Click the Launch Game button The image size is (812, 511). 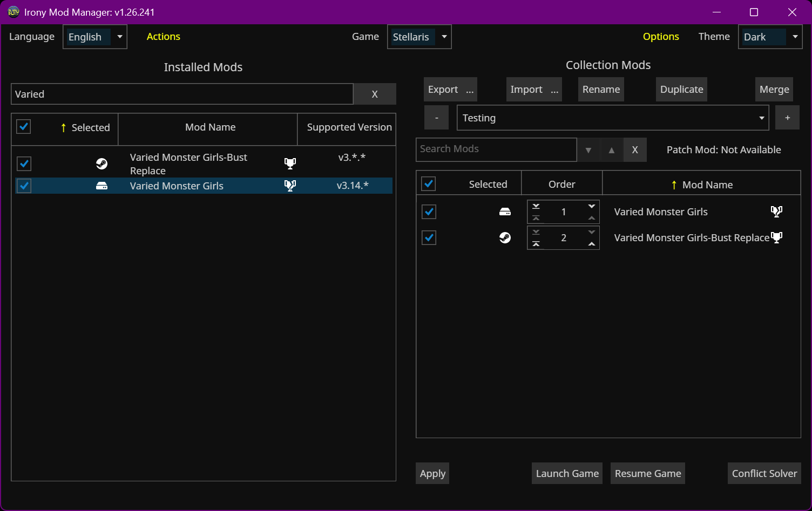click(x=567, y=473)
